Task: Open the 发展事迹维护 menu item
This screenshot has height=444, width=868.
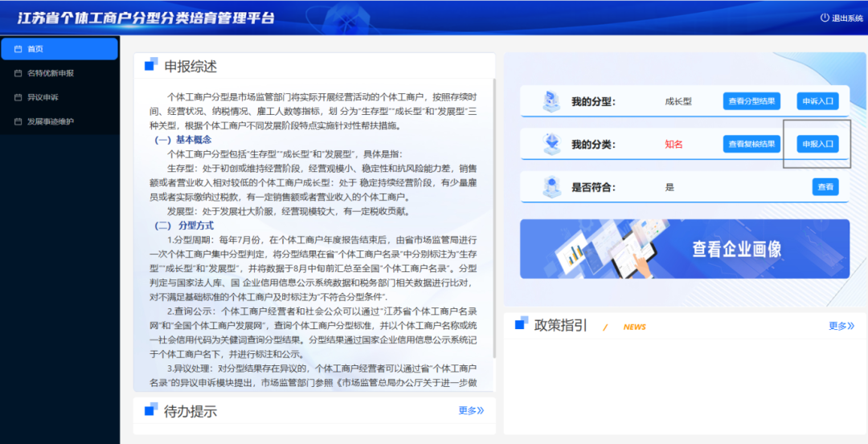Action: (x=59, y=122)
